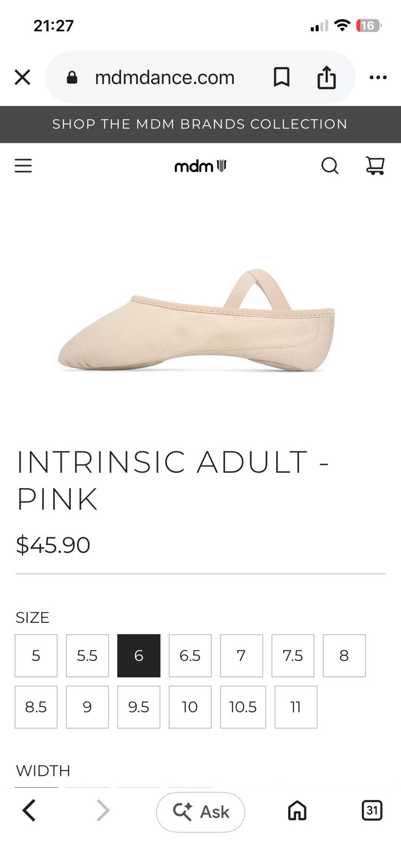The width and height of the screenshot is (401, 868).
Task: Tap the search magnifier icon
Action: 329,165
